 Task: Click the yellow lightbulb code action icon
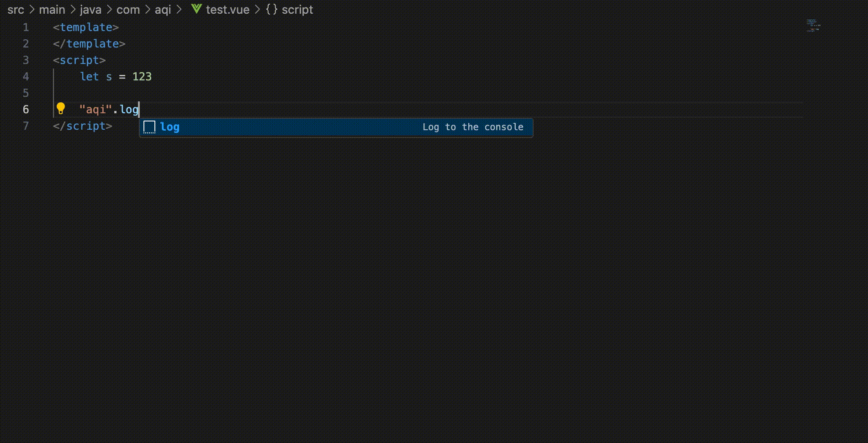(x=61, y=109)
